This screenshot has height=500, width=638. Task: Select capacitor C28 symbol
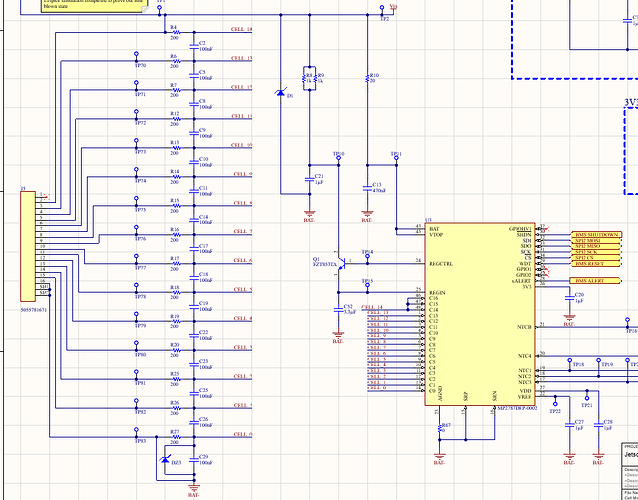[x=599, y=425]
